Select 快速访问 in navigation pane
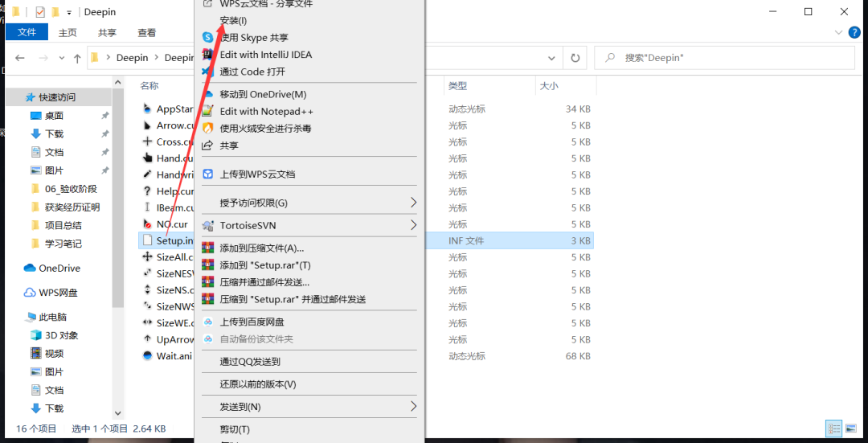868x443 pixels. click(56, 97)
